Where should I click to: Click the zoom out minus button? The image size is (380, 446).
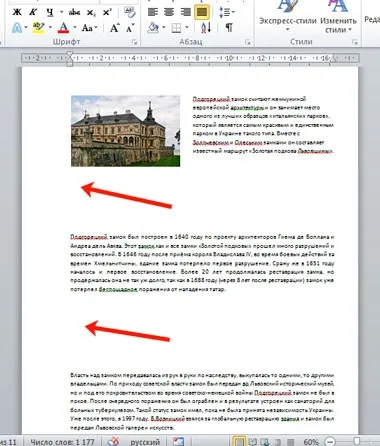[x=330, y=442]
